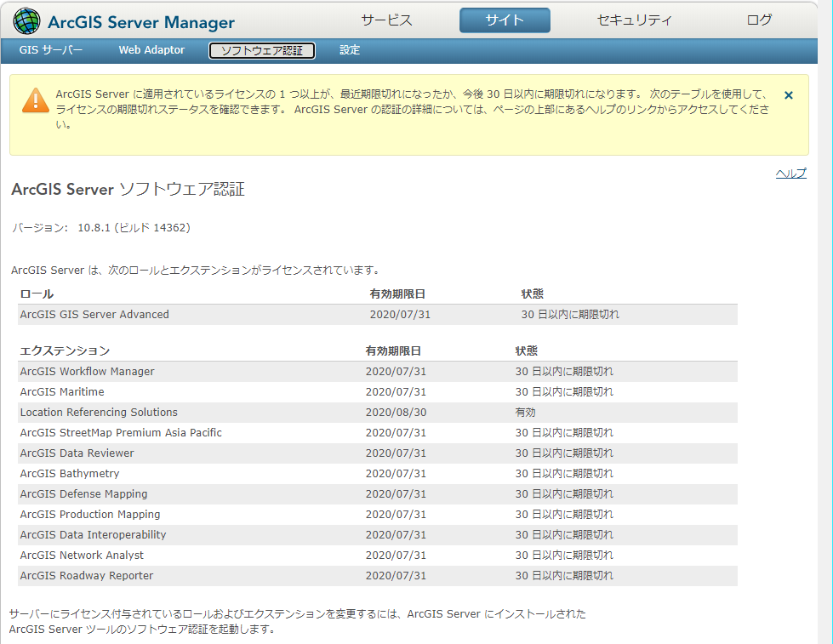
Task: Open the Web Adaptor sub-menu
Action: [x=151, y=50]
